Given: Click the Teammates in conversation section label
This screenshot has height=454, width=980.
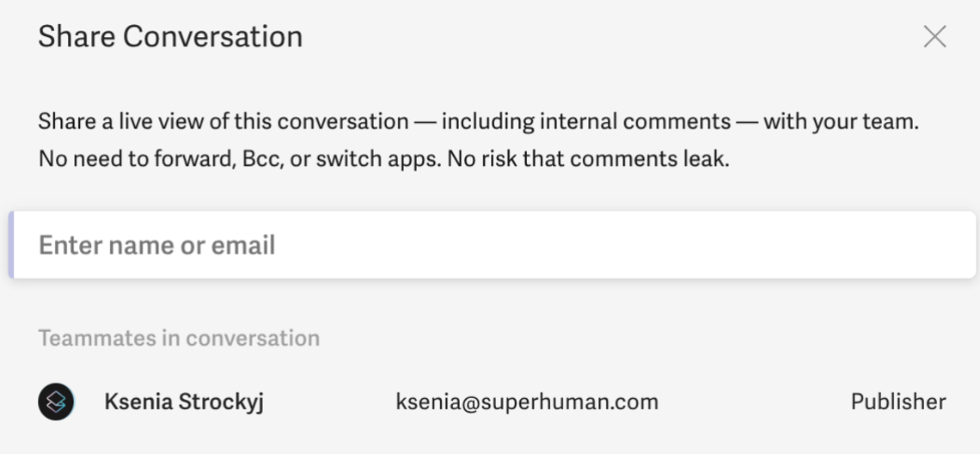Looking at the screenshot, I should (179, 338).
